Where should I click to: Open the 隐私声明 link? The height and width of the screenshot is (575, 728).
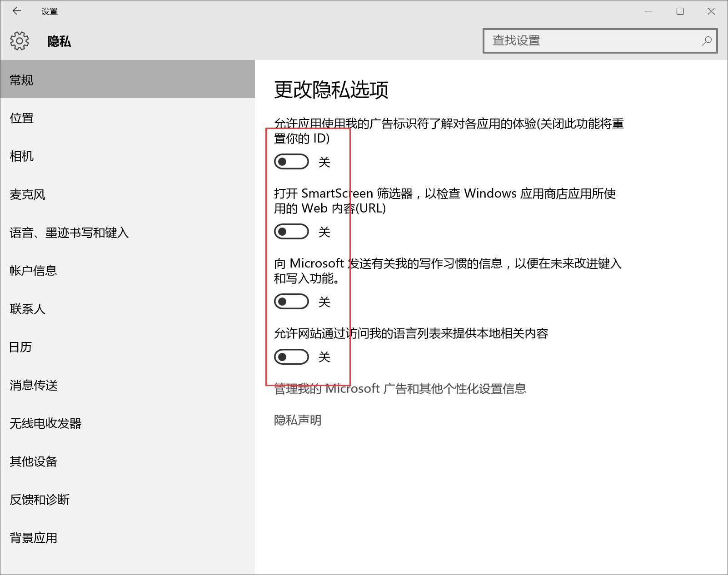(298, 420)
